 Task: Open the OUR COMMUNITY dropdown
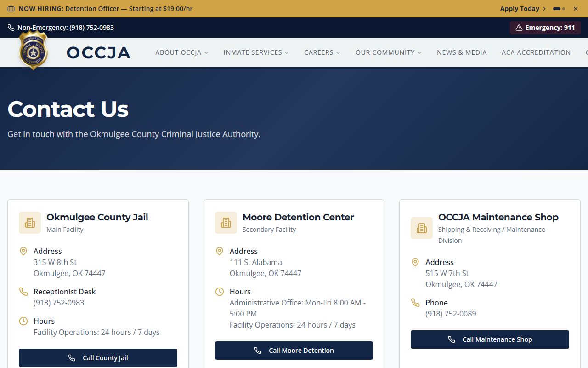coord(389,52)
